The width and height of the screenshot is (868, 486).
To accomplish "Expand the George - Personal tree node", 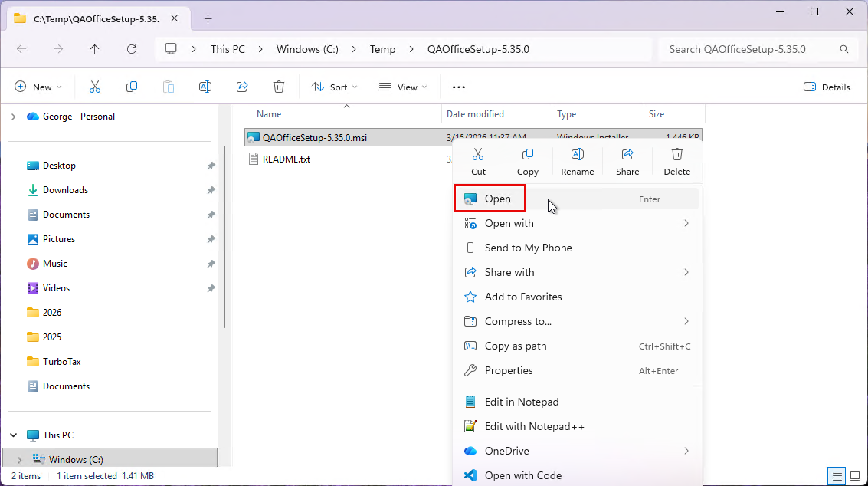I will click(14, 117).
